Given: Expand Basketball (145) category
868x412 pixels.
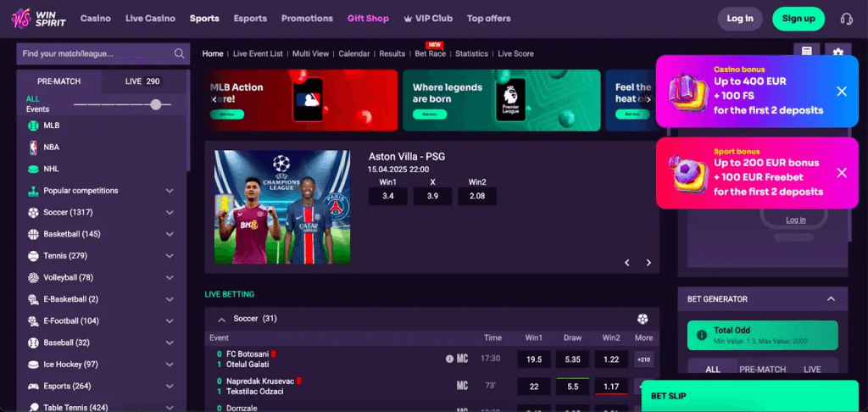Looking at the screenshot, I should point(170,234).
